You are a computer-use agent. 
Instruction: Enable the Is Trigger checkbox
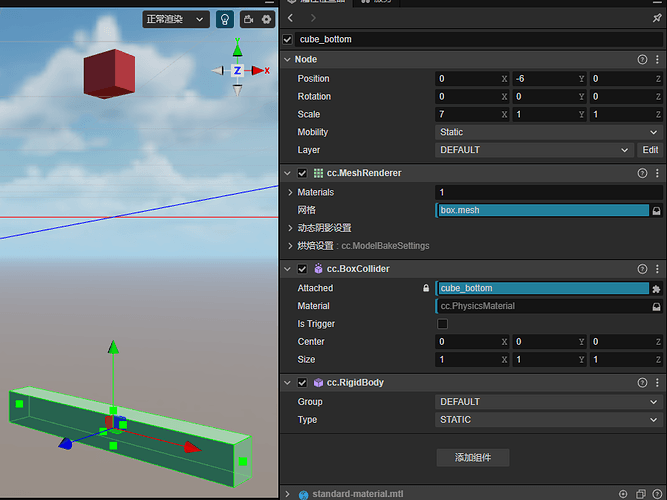(442, 324)
